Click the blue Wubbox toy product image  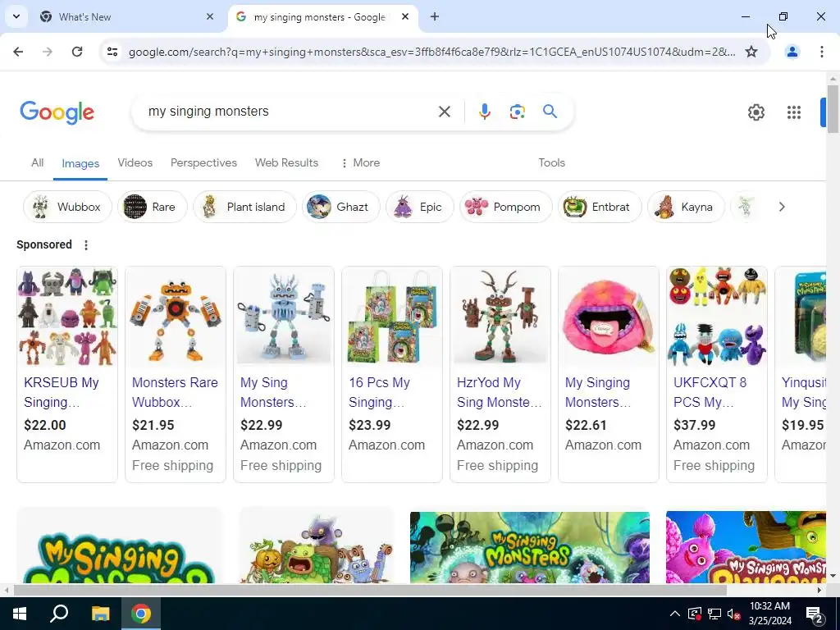point(283,316)
